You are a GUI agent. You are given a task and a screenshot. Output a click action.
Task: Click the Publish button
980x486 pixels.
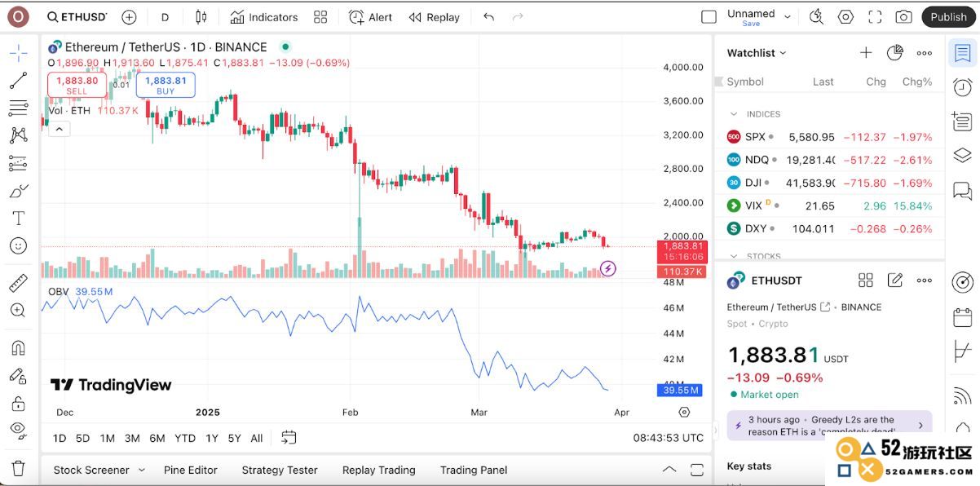click(949, 17)
